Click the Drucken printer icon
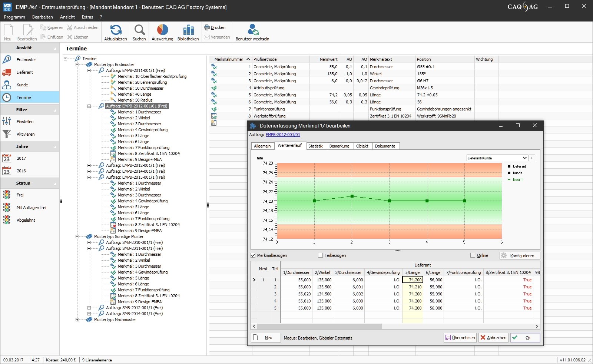Image resolution: width=593 pixels, height=364 pixels. point(207,27)
